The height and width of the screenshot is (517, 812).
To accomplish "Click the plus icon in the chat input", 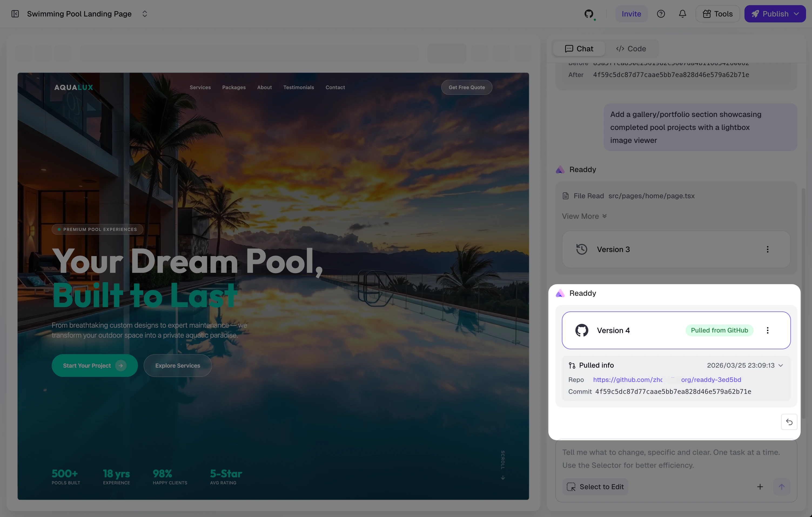I will pos(760,487).
